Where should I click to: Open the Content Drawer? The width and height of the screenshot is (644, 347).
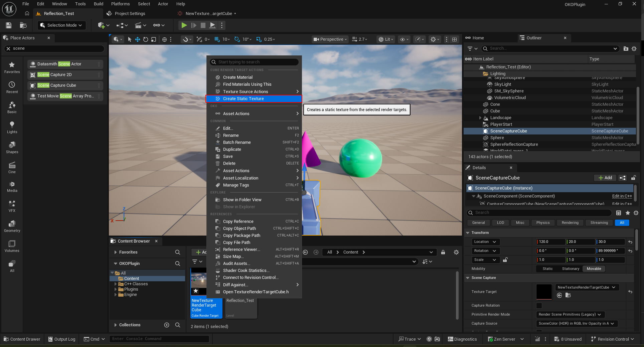[x=22, y=339]
